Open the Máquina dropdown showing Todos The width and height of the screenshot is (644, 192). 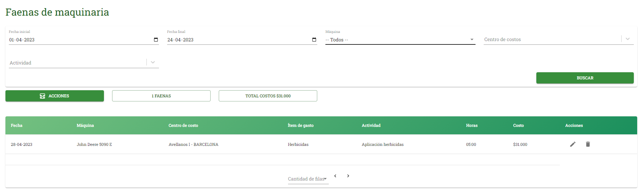click(400, 40)
